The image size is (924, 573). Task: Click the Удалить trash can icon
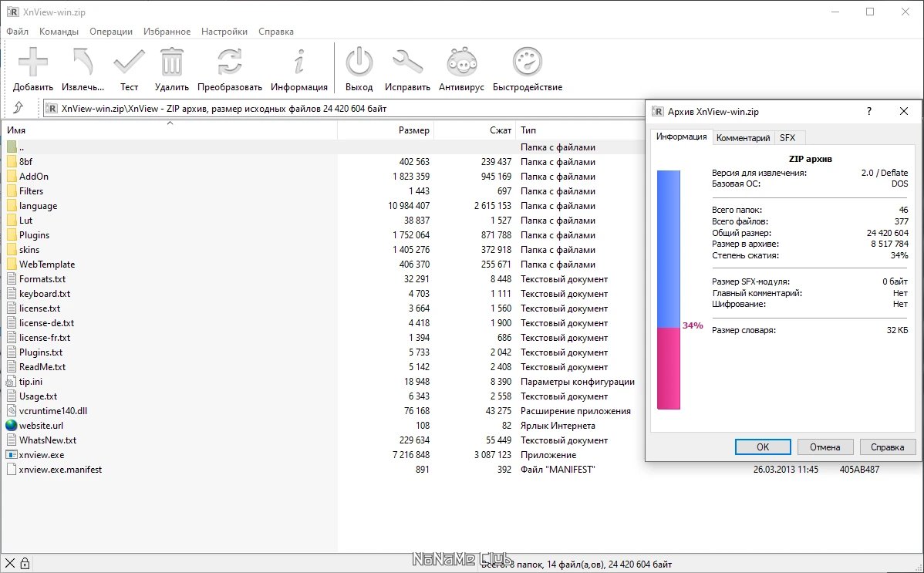(171, 62)
